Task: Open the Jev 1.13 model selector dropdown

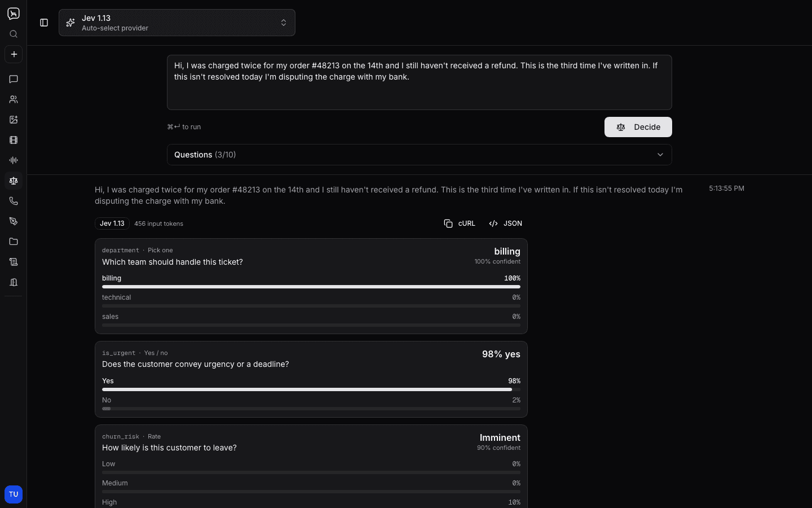Action: pyautogui.click(x=177, y=23)
